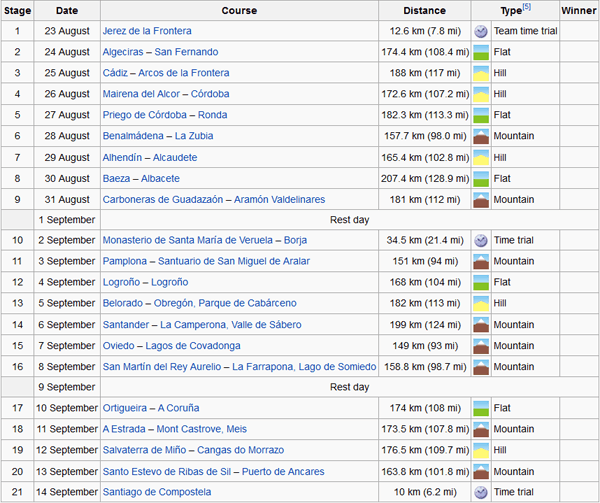Viewport: 600px width, 503px height.
Task: Click the time trial clock icon for stage 10
Action: tap(481, 240)
